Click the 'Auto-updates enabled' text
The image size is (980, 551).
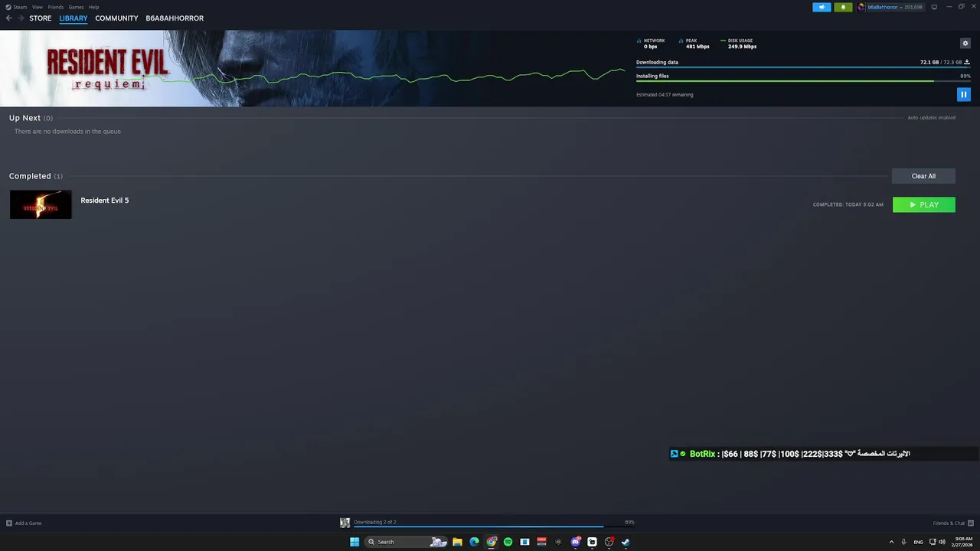[931, 118]
